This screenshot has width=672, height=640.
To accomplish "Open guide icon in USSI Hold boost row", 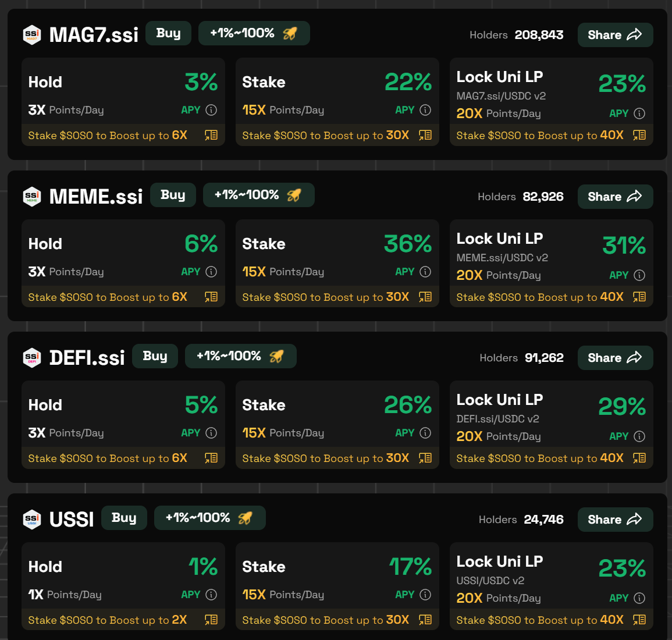I will tap(211, 620).
